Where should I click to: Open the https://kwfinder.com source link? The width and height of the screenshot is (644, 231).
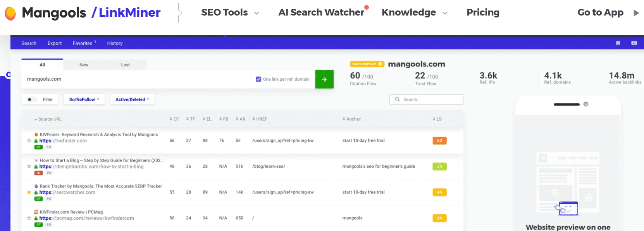click(63, 141)
